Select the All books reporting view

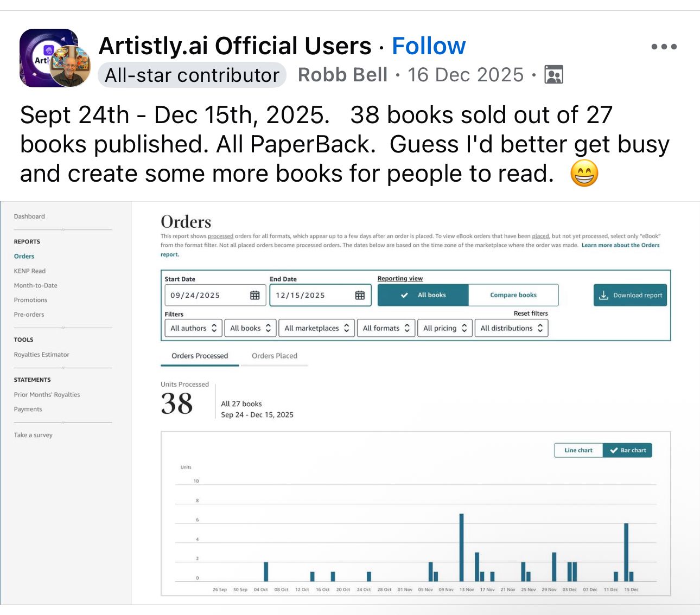(x=423, y=295)
